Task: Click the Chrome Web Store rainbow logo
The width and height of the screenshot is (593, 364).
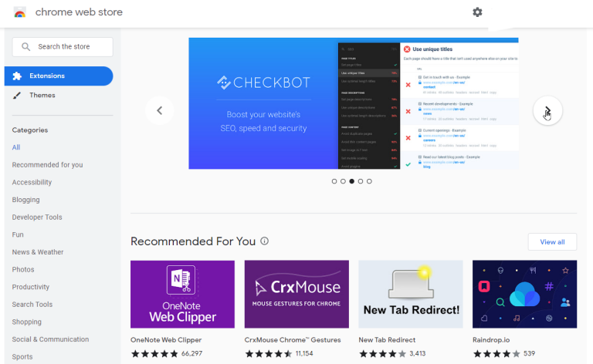Action: pos(19,12)
